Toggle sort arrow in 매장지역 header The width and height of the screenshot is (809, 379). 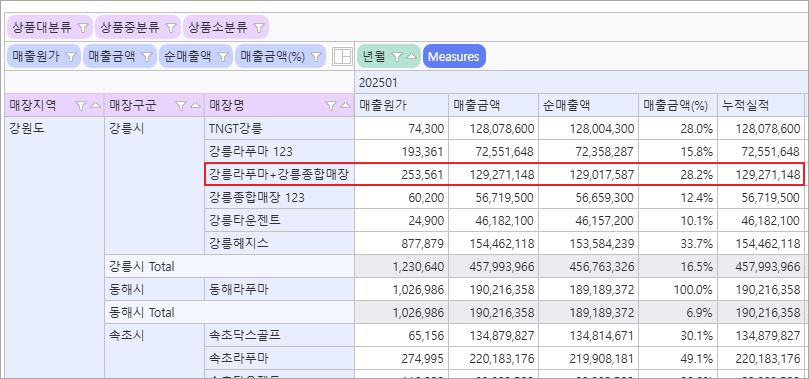(95, 106)
